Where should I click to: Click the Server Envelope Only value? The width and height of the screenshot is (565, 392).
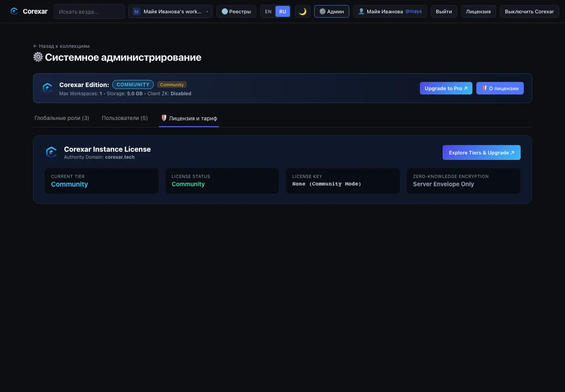tap(443, 184)
